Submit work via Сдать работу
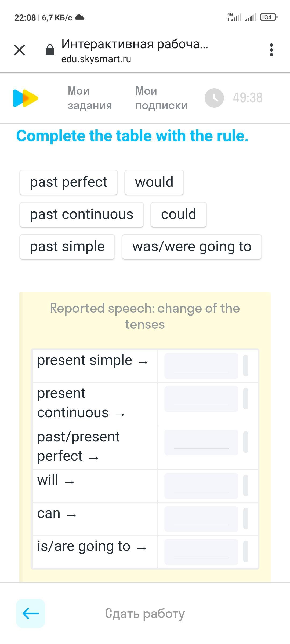 (x=145, y=613)
